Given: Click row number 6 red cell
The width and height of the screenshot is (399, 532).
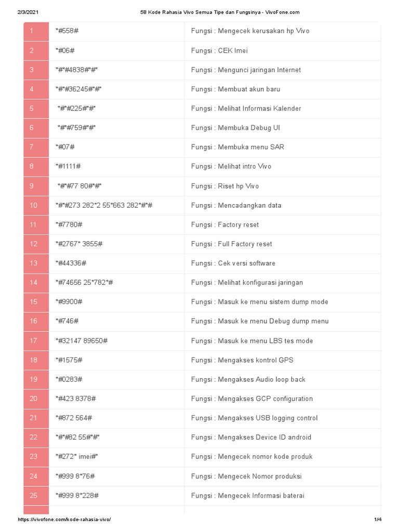Looking at the screenshot, I should pos(32,128).
